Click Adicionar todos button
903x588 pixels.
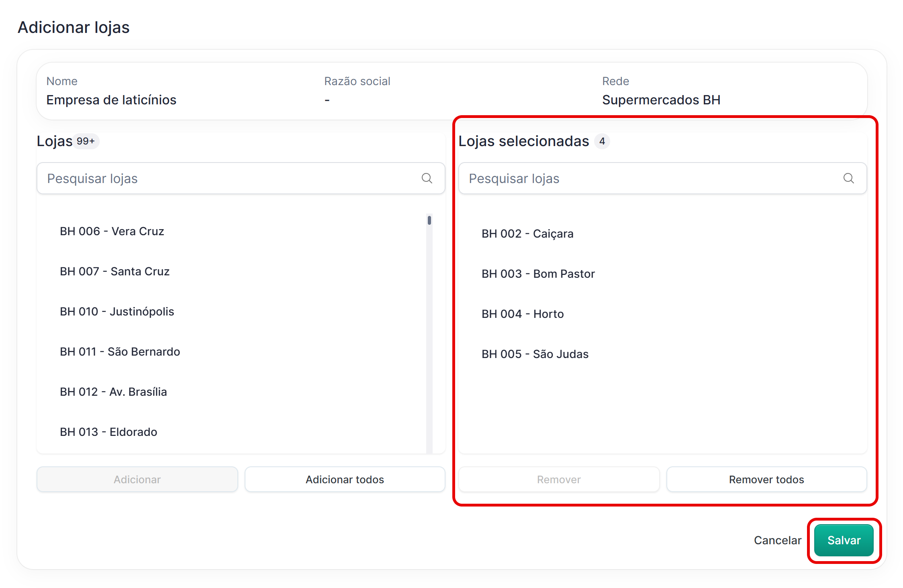(x=345, y=479)
